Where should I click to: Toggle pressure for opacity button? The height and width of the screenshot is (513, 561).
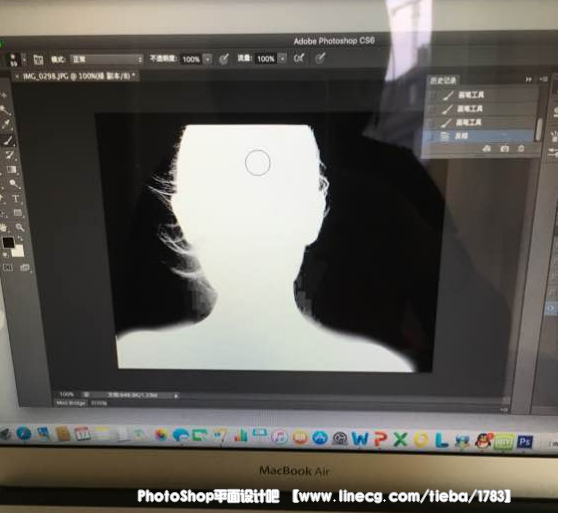[224, 59]
